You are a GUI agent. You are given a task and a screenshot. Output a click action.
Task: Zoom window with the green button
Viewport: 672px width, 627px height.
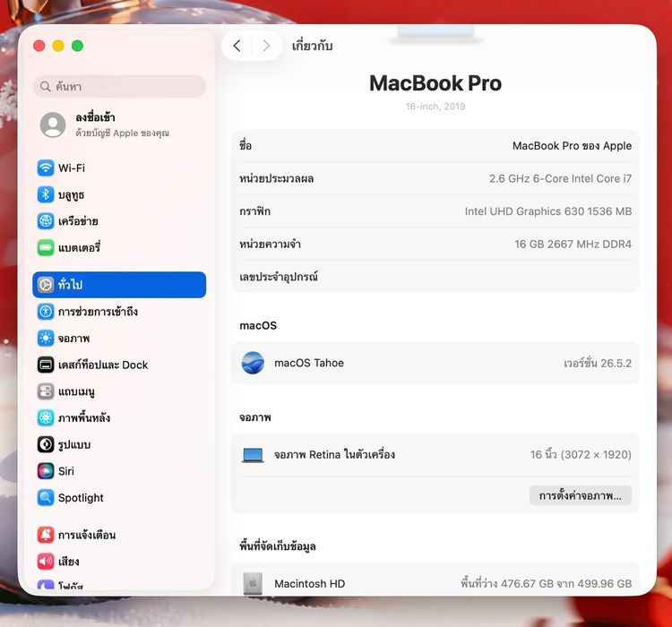pos(78,46)
